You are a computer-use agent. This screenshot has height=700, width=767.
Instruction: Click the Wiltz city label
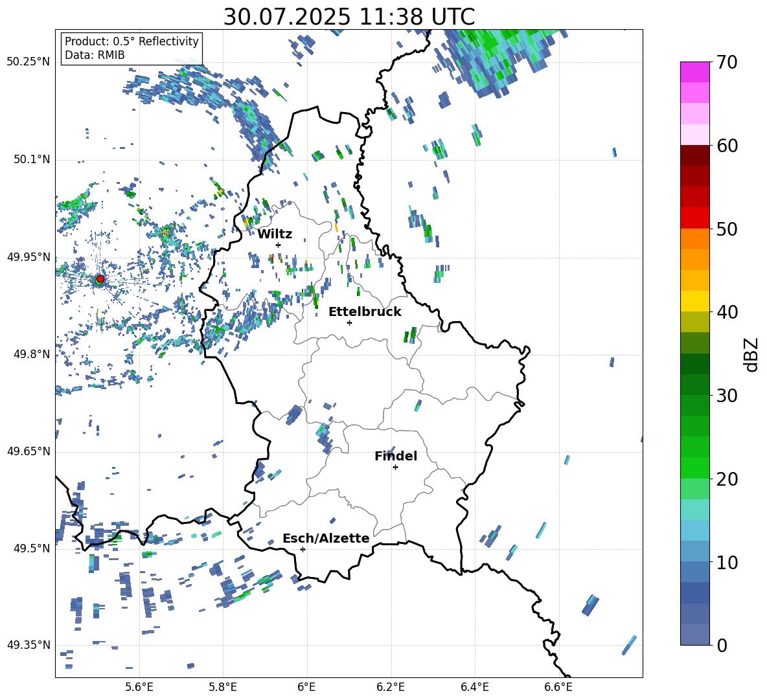click(275, 234)
